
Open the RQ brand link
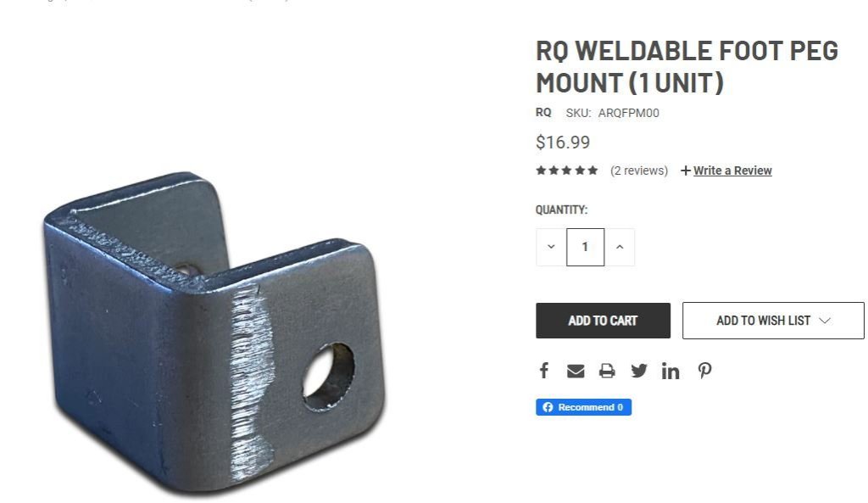click(543, 113)
